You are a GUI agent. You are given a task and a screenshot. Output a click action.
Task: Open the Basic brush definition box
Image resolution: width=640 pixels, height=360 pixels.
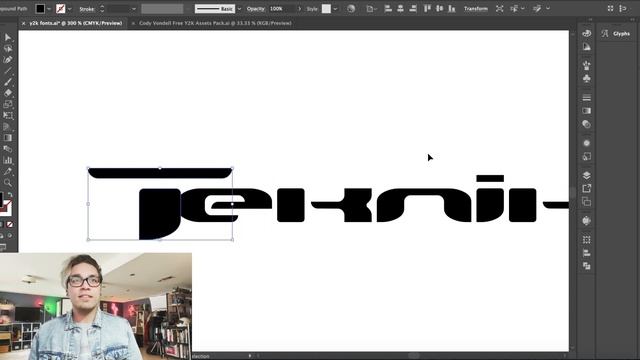(215, 9)
